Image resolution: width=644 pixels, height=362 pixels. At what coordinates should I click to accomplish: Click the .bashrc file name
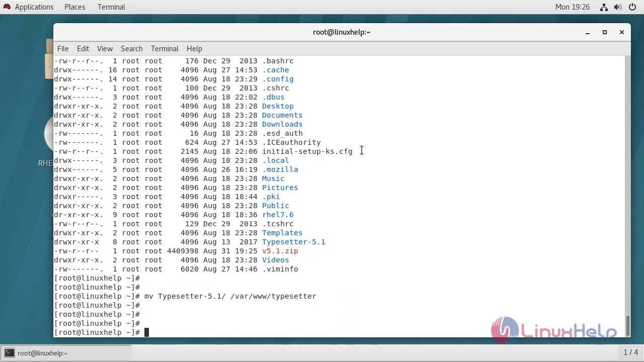[x=277, y=61]
